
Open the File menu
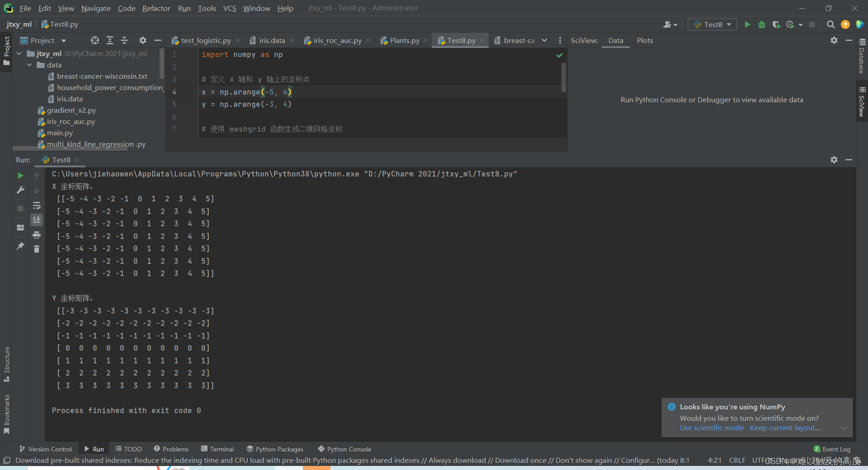coord(25,8)
